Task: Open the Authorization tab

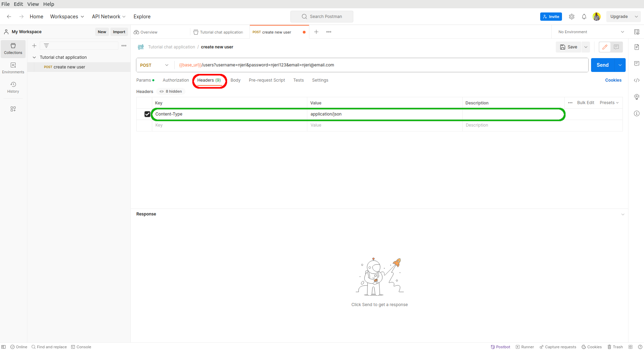Action: point(176,80)
